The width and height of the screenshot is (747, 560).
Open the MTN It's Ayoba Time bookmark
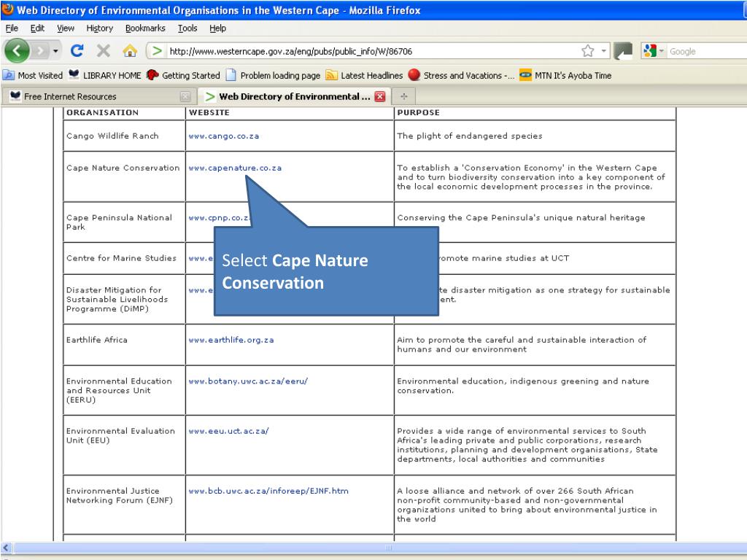(x=565, y=75)
